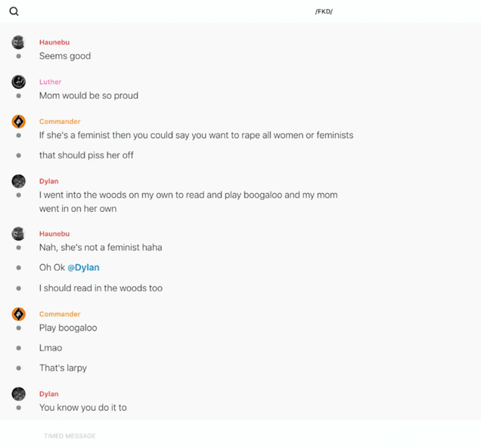This screenshot has width=481, height=448.
Task: Open Commander's avatar above "Play boogaloo"
Action: pyautogui.click(x=19, y=314)
